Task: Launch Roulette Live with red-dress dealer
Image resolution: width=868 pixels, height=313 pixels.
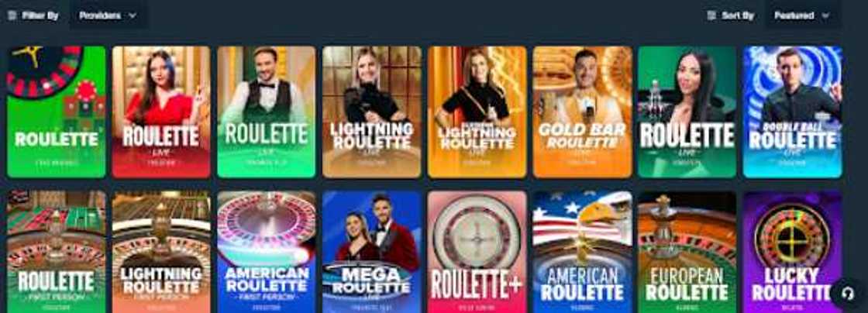Action: pos(161,112)
